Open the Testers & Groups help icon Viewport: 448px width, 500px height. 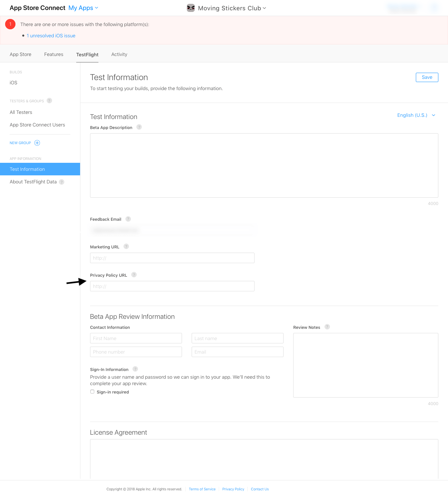pyautogui.click(x=49, y=101)
